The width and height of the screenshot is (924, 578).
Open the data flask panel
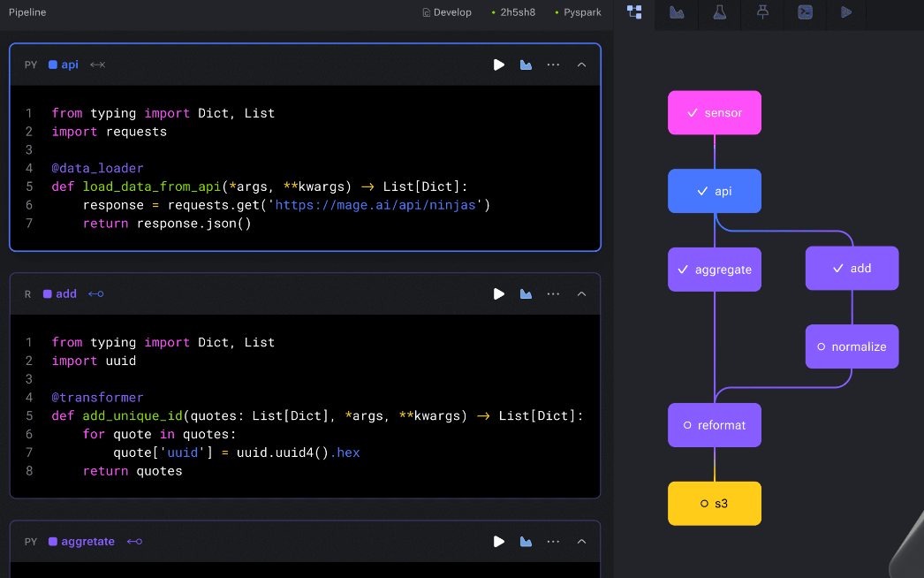tap(719, 12)
